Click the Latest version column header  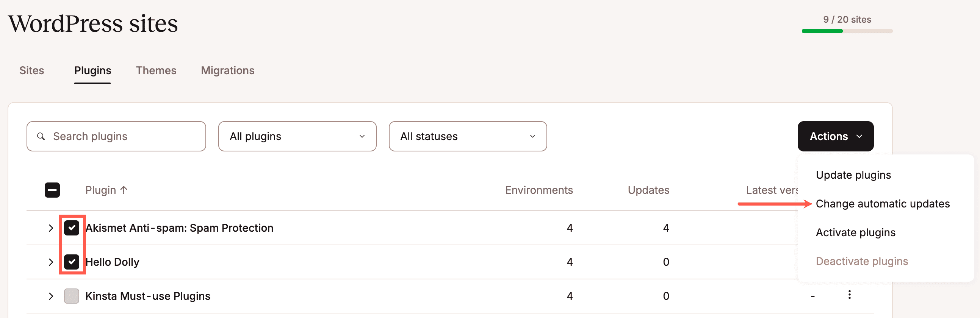coord(772,190)
